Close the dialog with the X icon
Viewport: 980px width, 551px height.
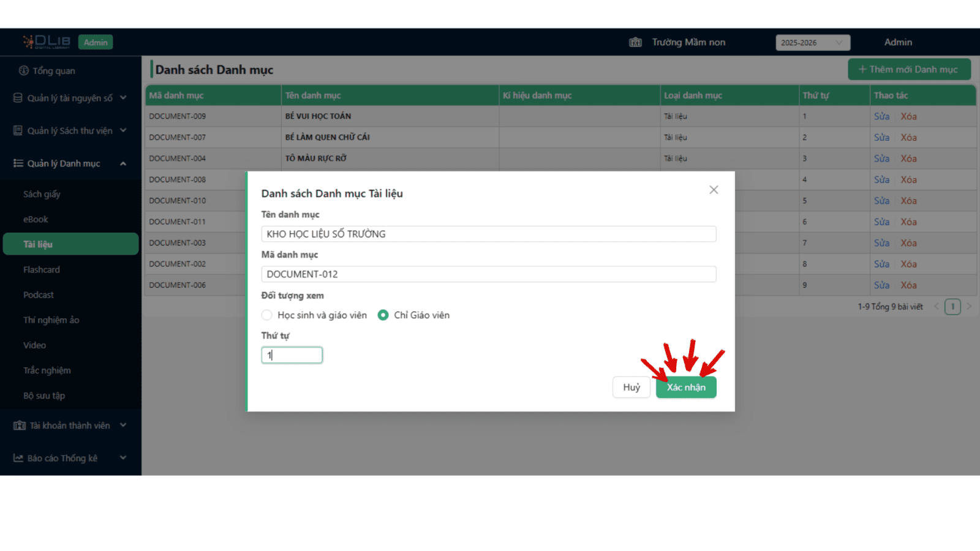pyautogui.click(x=714, y=190)
